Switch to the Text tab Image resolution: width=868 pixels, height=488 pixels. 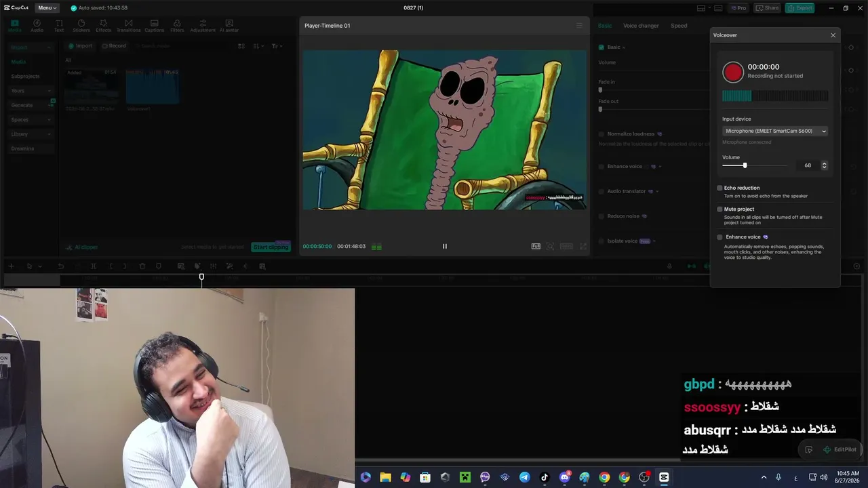[x=59, y=26]
